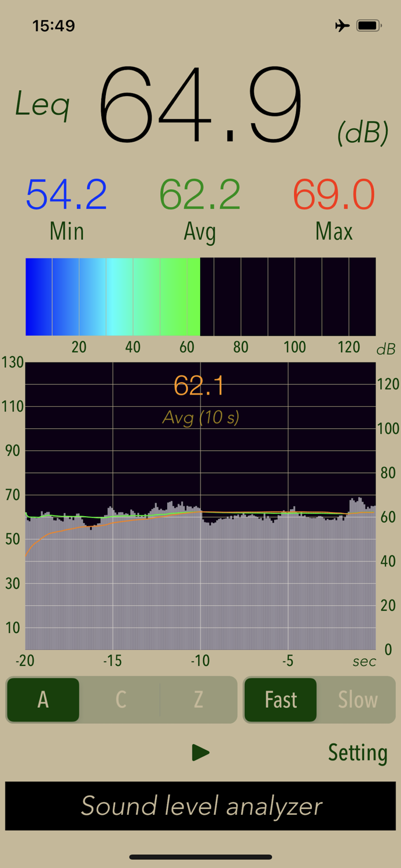Viewport: 401px width, 868px height.
Task: Tap the Min caption
Action: (x=67, y=231)
